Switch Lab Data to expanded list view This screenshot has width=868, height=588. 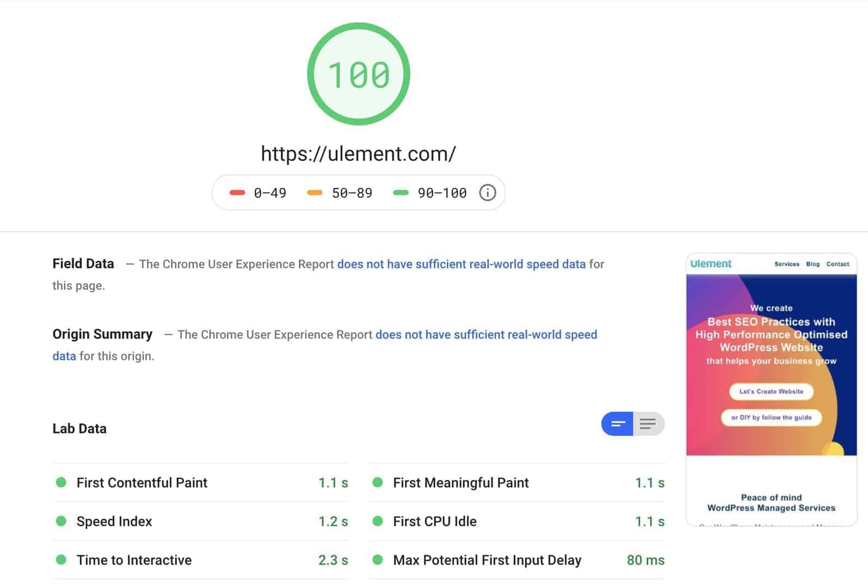click(648, 424)
